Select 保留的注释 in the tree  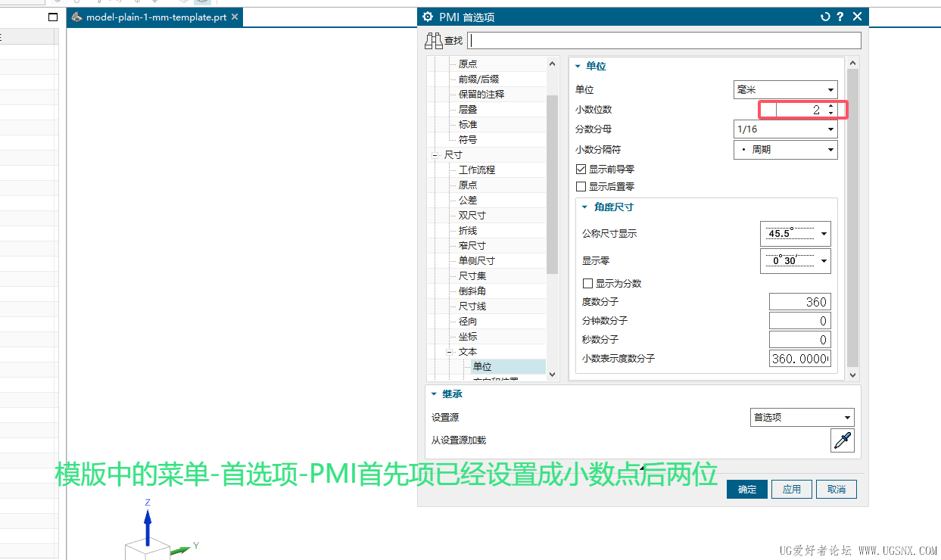(x=481, y=95)
